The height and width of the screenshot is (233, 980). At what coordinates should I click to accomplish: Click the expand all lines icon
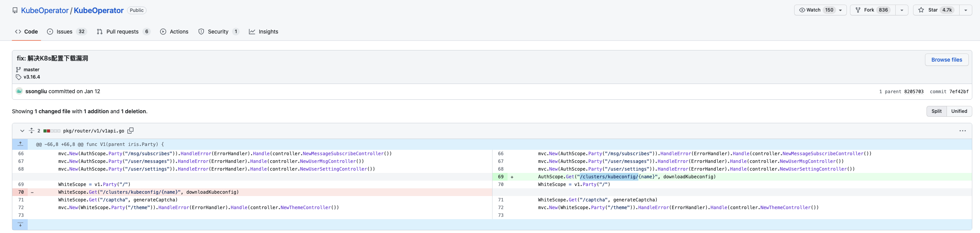pyautogui.click(x=32, y=131)
